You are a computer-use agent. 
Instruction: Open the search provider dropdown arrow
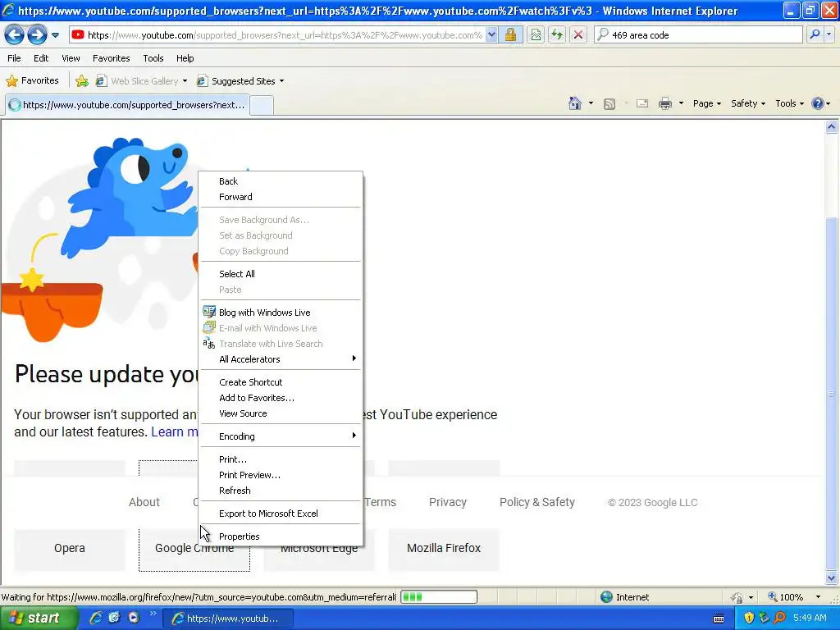click(x=829, y=34)
